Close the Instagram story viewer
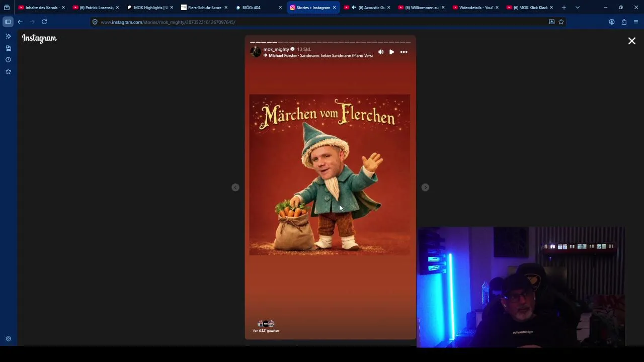644x362 pixels. (x=631, y=41)
